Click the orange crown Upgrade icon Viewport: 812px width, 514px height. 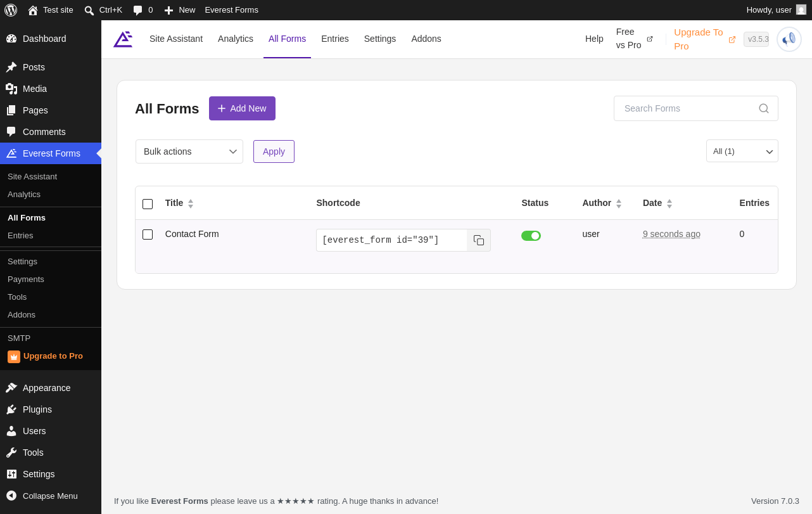tap(14, 357)
